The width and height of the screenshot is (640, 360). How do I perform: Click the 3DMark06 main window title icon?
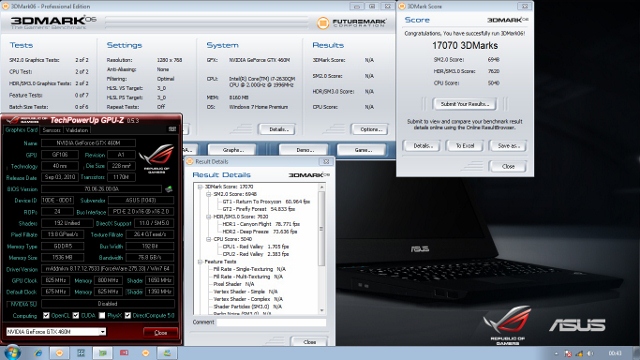(x=6, y=6)
